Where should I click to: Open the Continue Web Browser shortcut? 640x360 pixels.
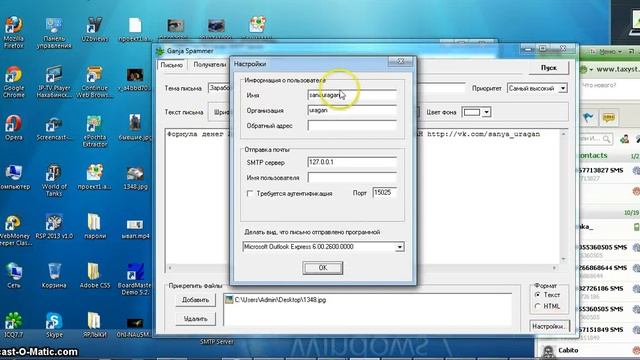[x=95, y=82]
